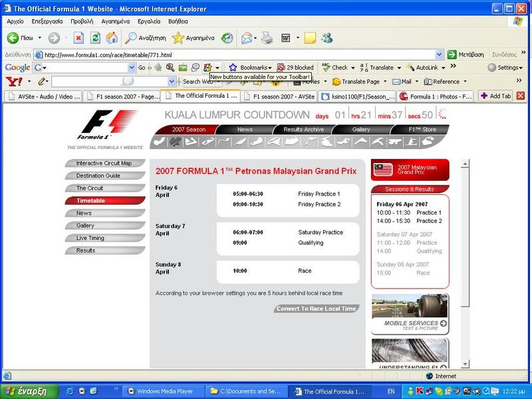Screen dimensions: 532x399
Task: Expand the address bar URL dropdown
Action: tap(439, 55)
